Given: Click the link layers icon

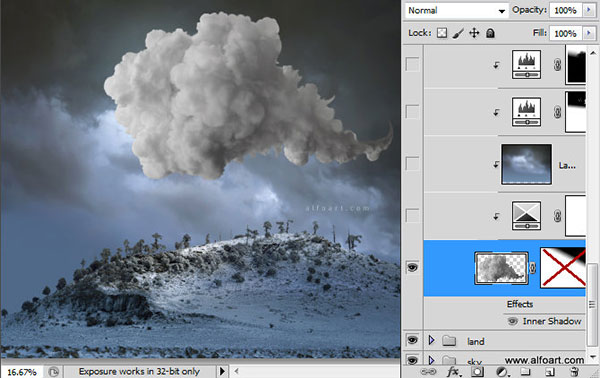Looking at the screenshot, I should click(x=428, y=372).
